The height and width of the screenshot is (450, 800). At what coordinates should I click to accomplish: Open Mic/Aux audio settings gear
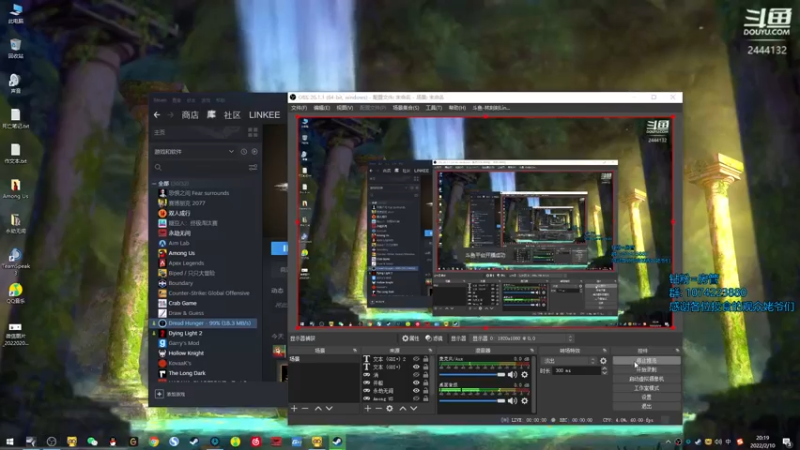click(524, 375)
